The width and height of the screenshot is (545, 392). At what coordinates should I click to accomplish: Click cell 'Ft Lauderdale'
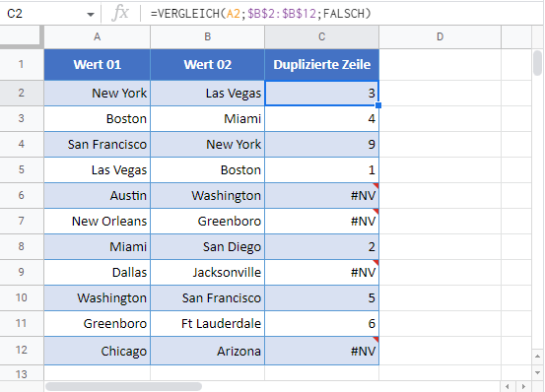pos(208,324)
